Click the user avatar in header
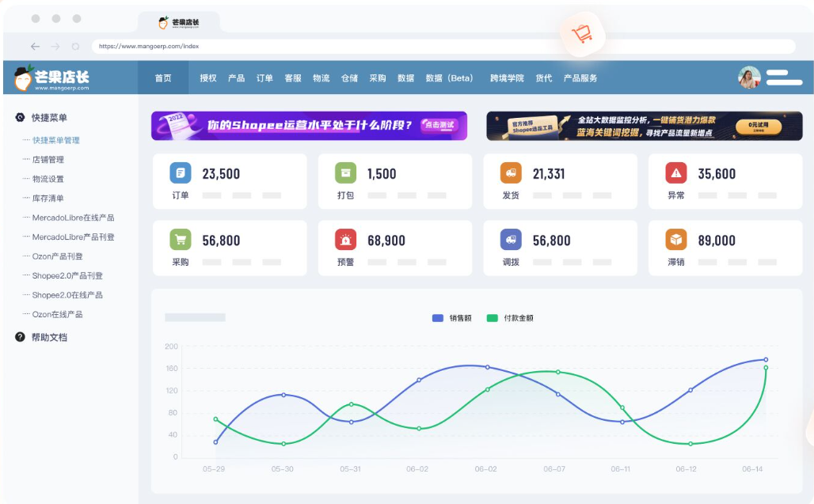The image size is (814, 504). click(749, 78)
